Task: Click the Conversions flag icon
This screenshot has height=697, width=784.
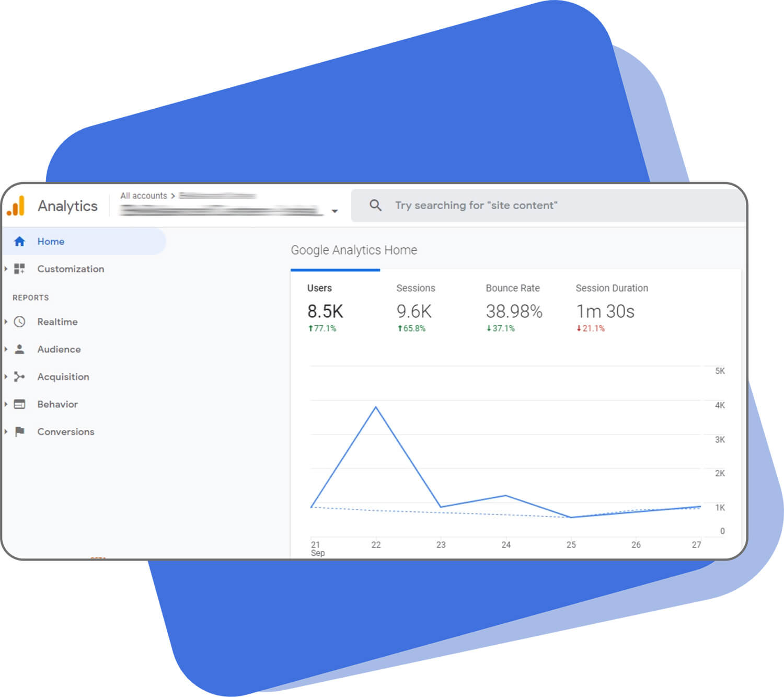Action: click(19, 431)
